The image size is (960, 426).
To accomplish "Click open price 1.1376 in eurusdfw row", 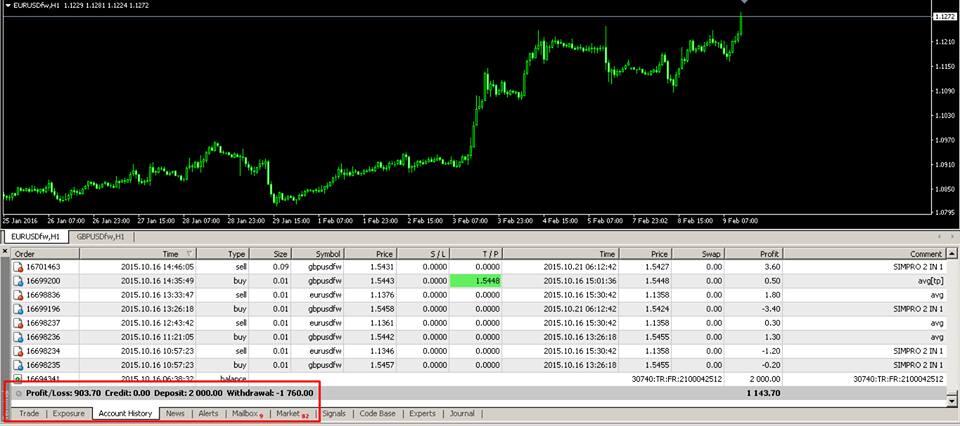I will [x=381, y=296].
